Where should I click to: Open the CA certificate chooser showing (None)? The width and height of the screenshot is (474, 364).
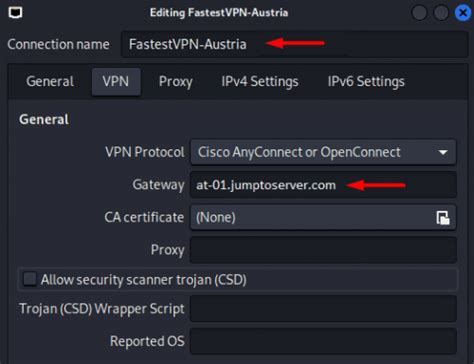point(323,218)
